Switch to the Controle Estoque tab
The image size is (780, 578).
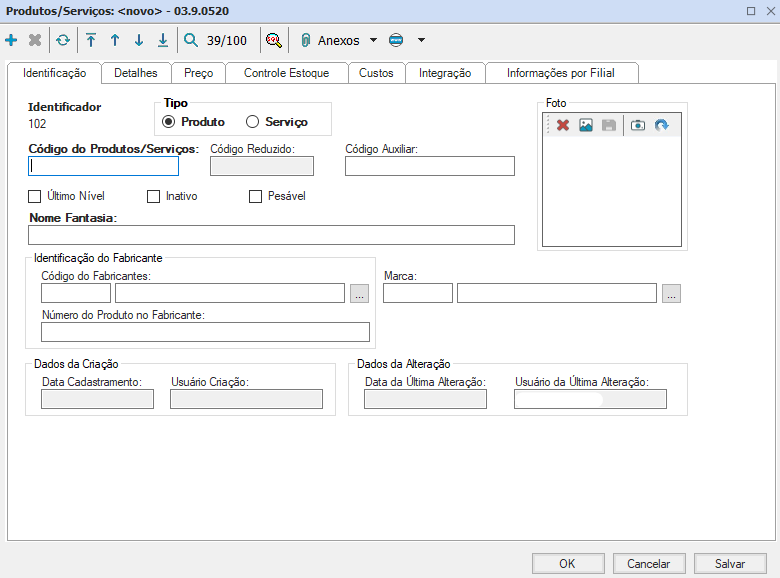286,73
